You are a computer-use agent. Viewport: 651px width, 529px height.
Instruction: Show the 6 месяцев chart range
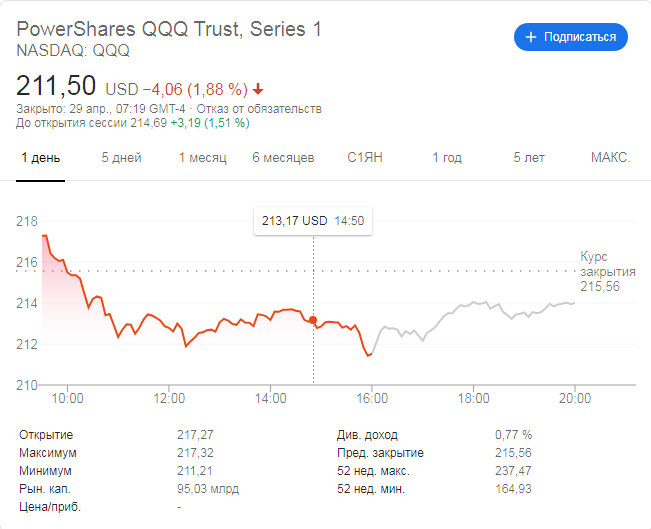tap(283, 158)
